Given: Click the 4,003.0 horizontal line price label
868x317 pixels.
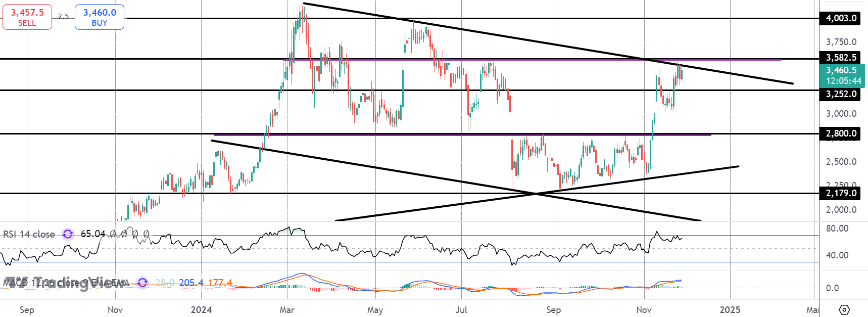Looking at the screenshot, I should [x=841, y=18].
